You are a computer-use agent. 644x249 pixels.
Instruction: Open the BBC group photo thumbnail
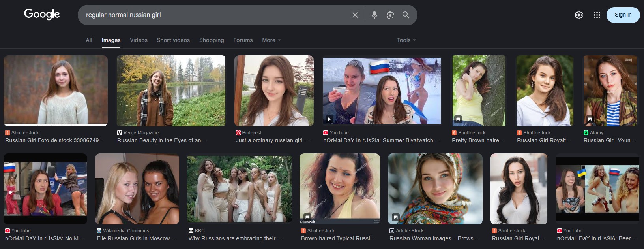(239, 189)
